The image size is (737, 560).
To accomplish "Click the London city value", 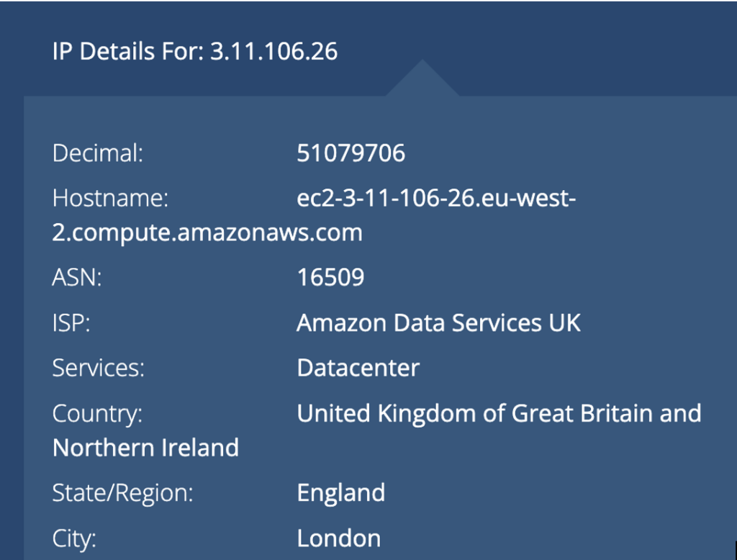I will point(338,538).
